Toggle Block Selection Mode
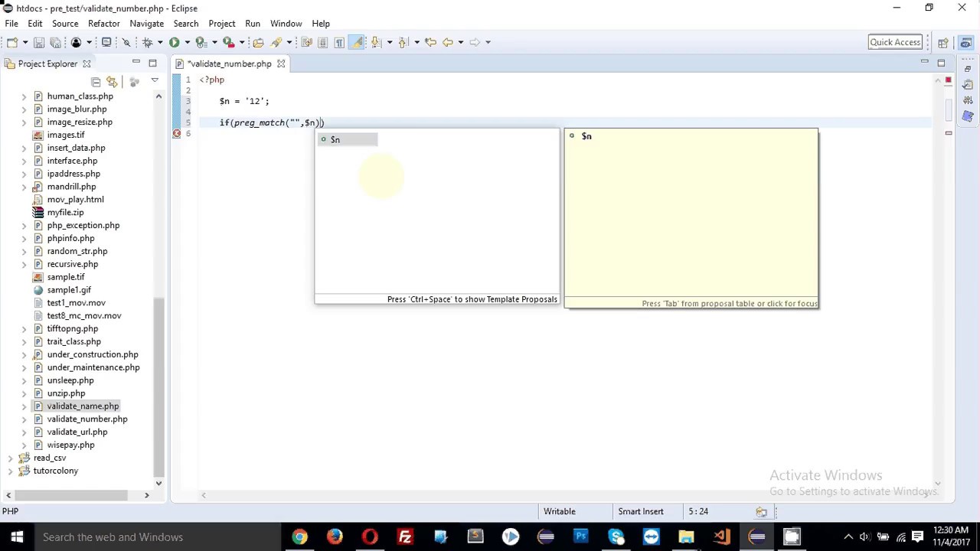The image size is (980, 551). (x=322, y=42)
